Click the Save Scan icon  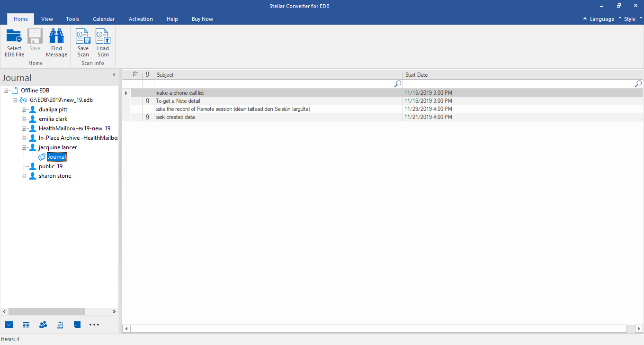coord(83,36)
